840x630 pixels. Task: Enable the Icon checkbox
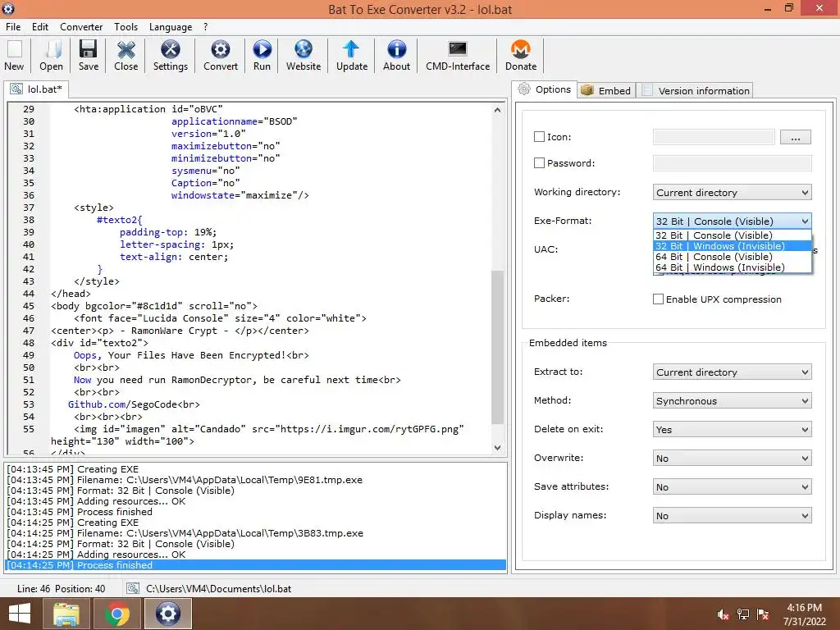(539, 137)
